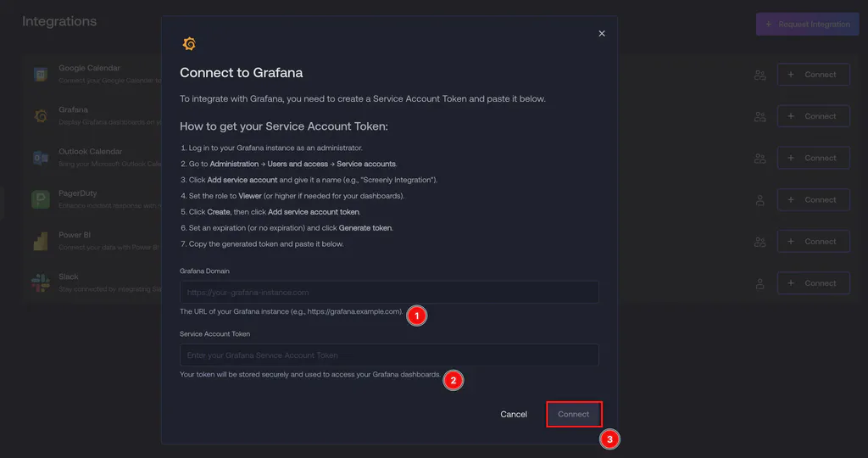
Task: Click users icon in Power BI row
Action: (x=760, y=242)
